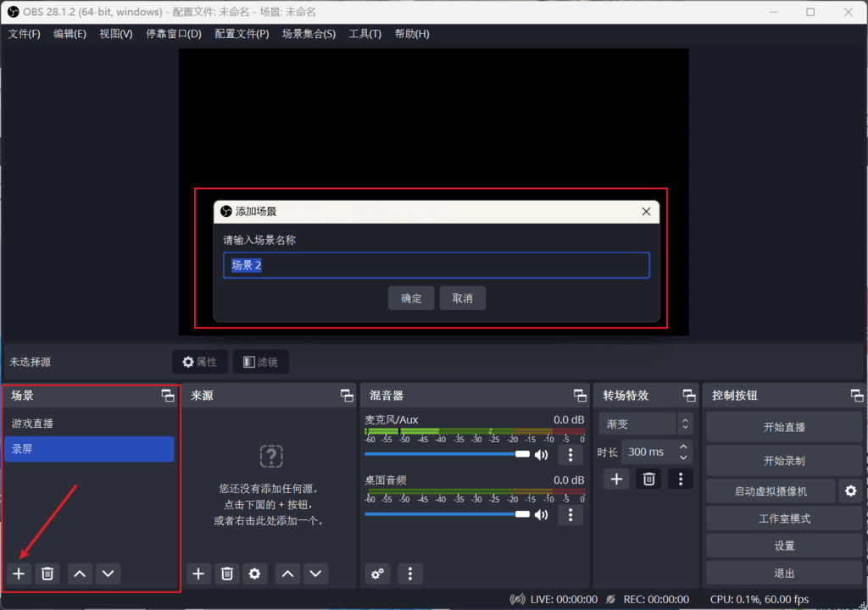Click 取消 to cancel adding scene
Screen dimensions: 868x610
pos(462,298)
